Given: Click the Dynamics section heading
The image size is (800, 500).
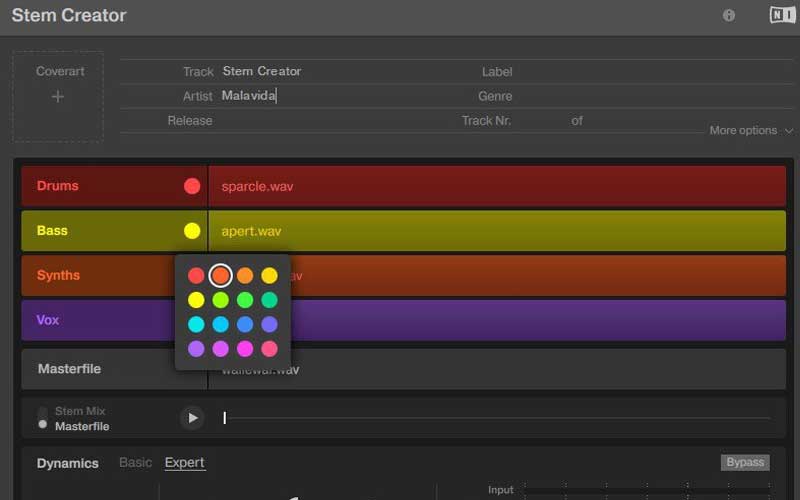Looking at the screenshot, I should [67, 463].
